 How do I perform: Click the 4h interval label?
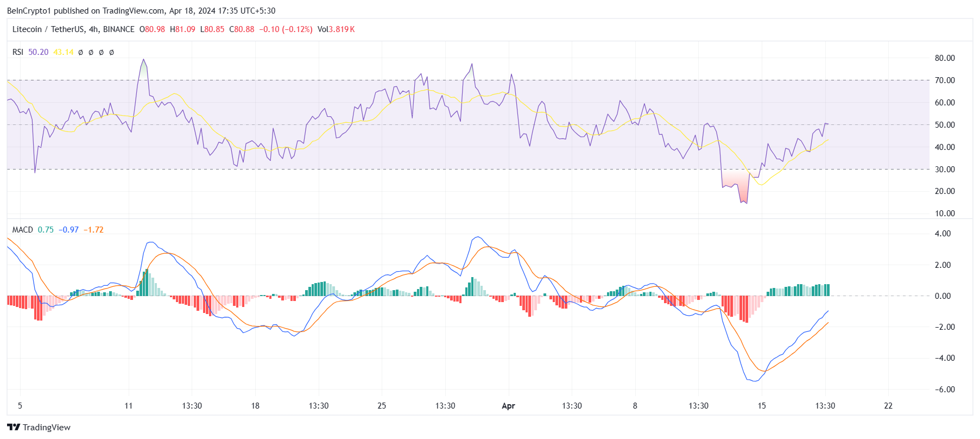[x=94, y=29]
